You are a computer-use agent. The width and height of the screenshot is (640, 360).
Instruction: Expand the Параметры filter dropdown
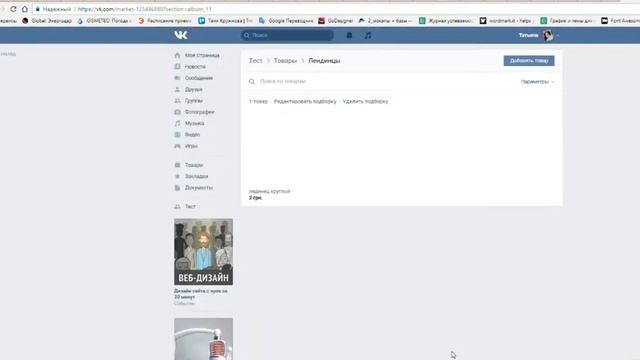[537, 82]
